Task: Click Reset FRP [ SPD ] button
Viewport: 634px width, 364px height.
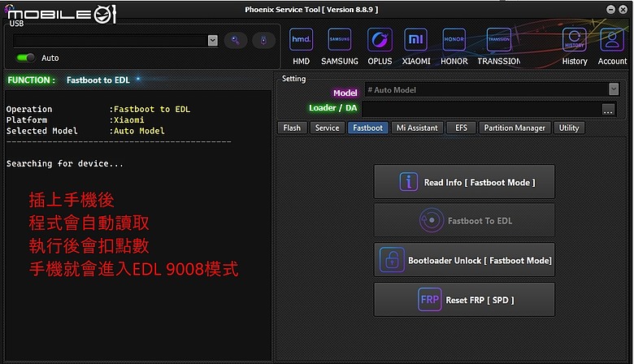Action: (x=464, y=299)
